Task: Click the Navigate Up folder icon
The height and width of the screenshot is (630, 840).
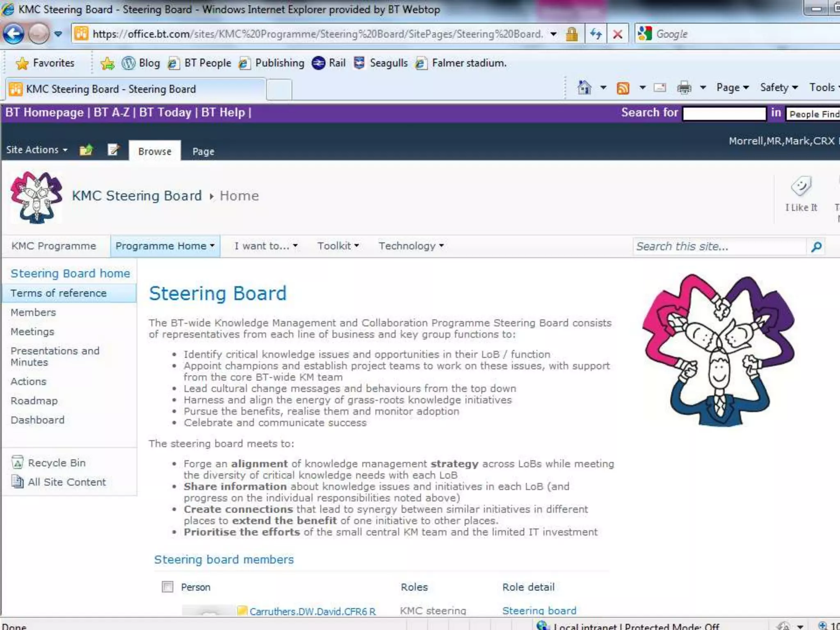Action: click(x=86, y=150)
